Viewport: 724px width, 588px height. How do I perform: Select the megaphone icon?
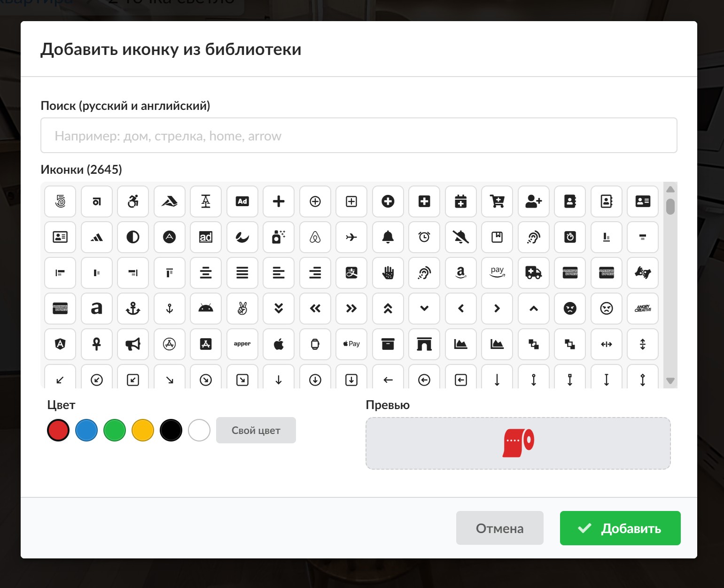tap(133, 344)
